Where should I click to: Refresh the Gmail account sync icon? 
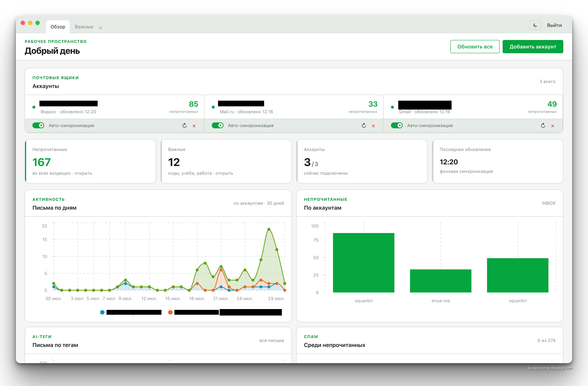[543, 126]
